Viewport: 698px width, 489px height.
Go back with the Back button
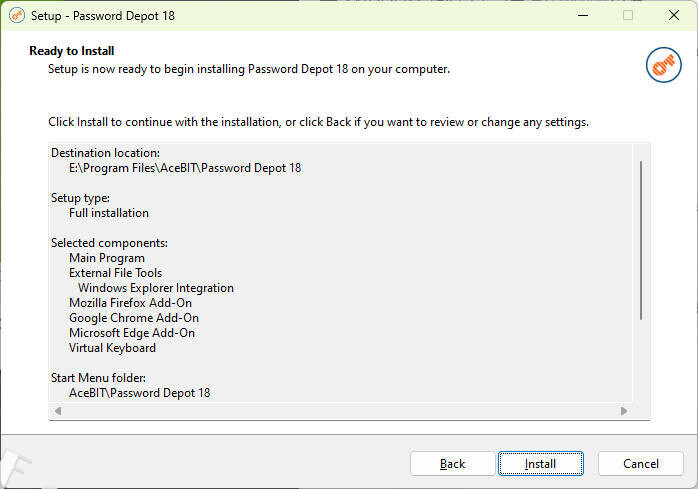coord(452,464)
